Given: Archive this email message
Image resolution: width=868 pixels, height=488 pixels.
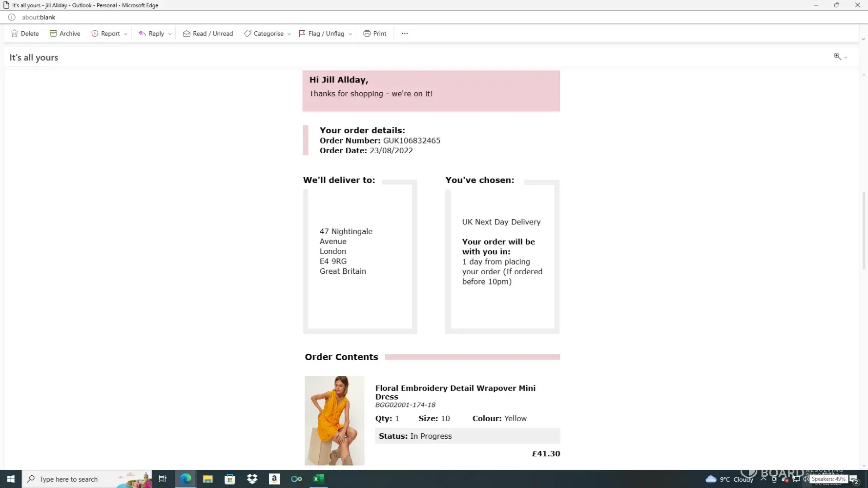Looking at the screenshot, I should 65,34.
